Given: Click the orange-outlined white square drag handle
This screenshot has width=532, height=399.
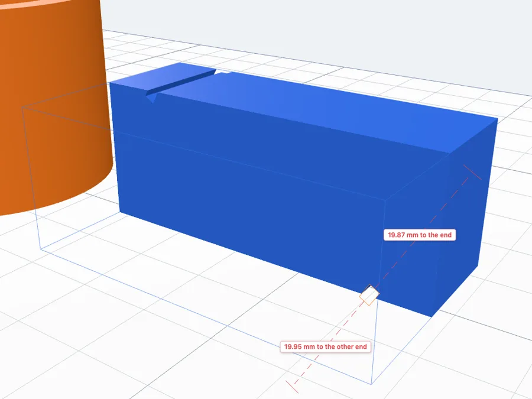Looking at the screenshot, I should 369,295.
